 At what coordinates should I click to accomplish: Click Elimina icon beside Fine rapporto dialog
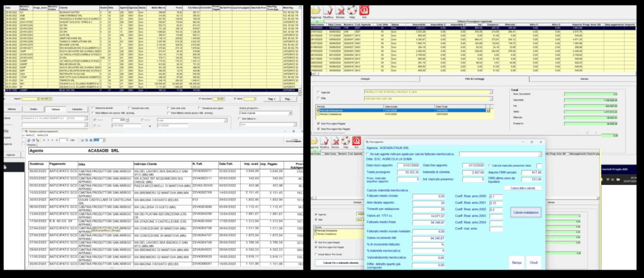[335, 142]
